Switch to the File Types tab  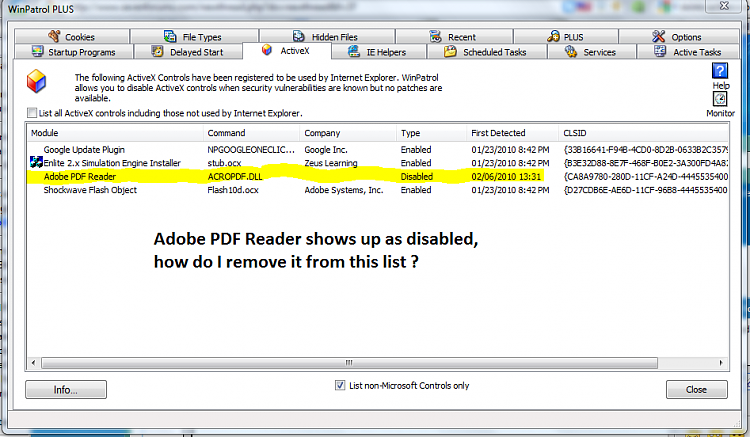194,36
